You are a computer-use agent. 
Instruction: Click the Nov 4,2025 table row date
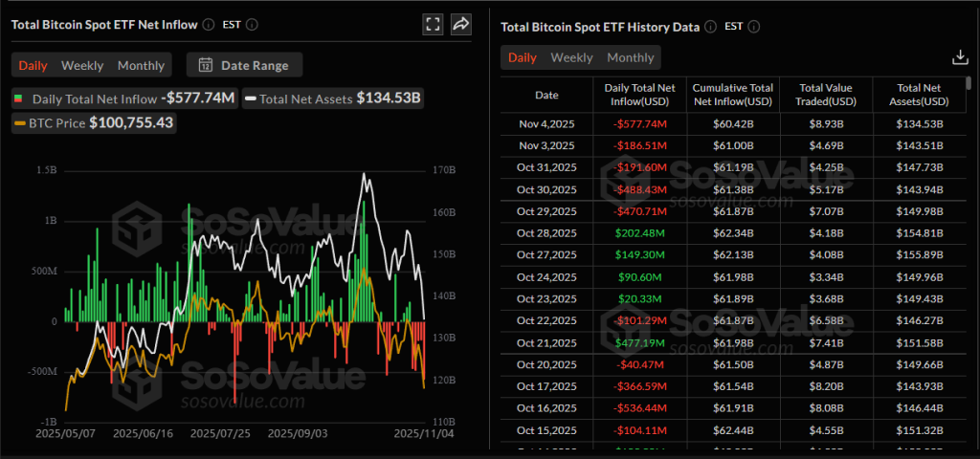pos(546,123)
